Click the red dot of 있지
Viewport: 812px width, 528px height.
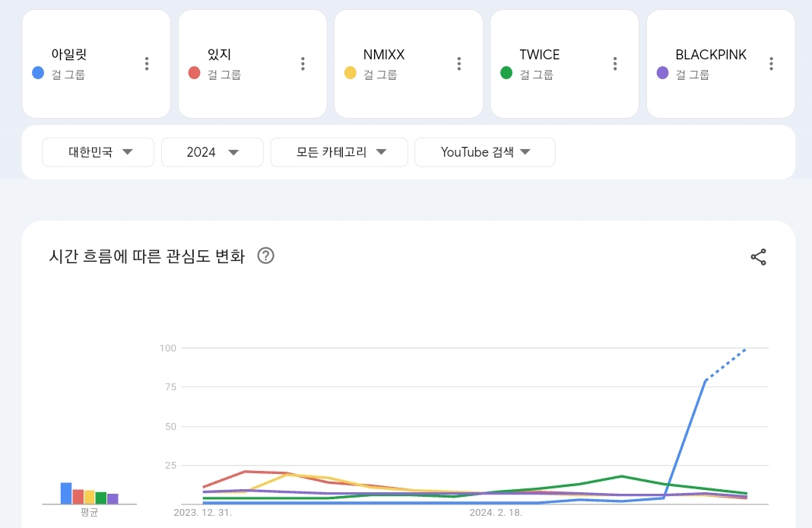pos(194,73)
